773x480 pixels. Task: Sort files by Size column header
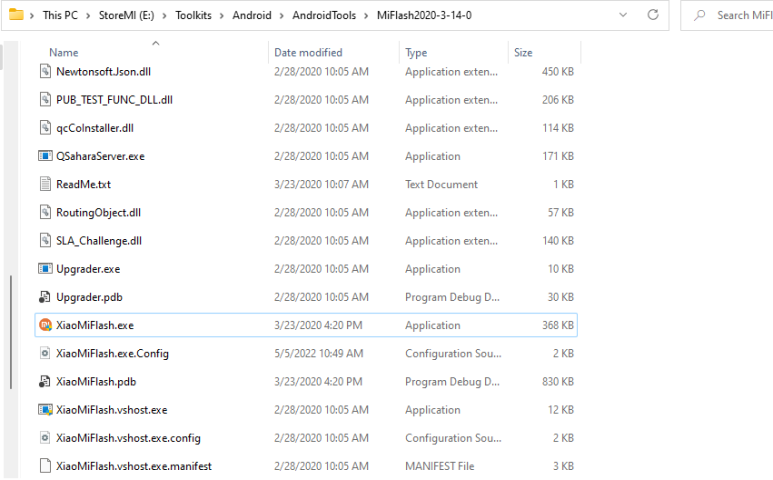pos(523,52)
